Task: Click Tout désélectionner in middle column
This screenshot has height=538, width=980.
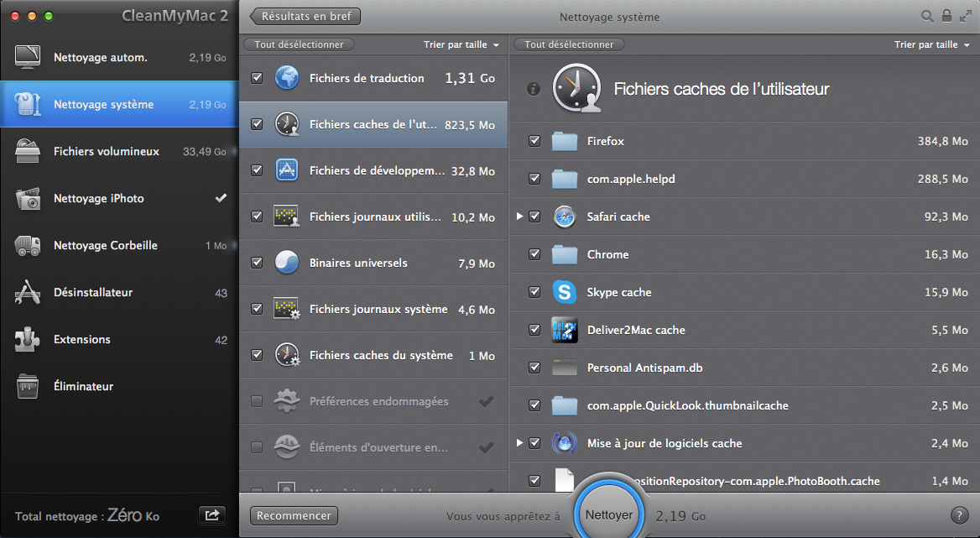Action: click(x=299, y=44)
